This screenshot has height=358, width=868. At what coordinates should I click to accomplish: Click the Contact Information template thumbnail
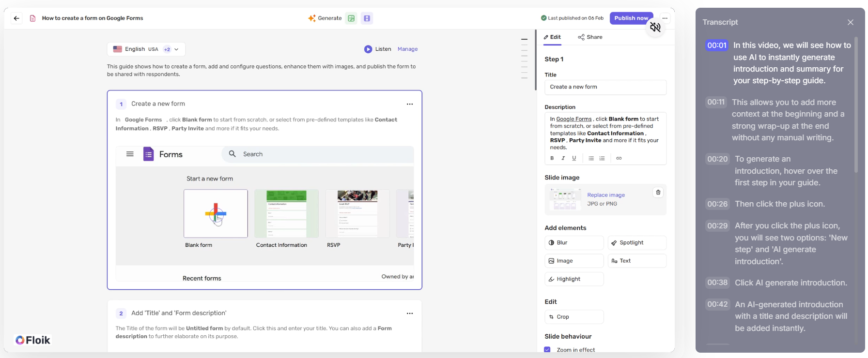[286, 213]
